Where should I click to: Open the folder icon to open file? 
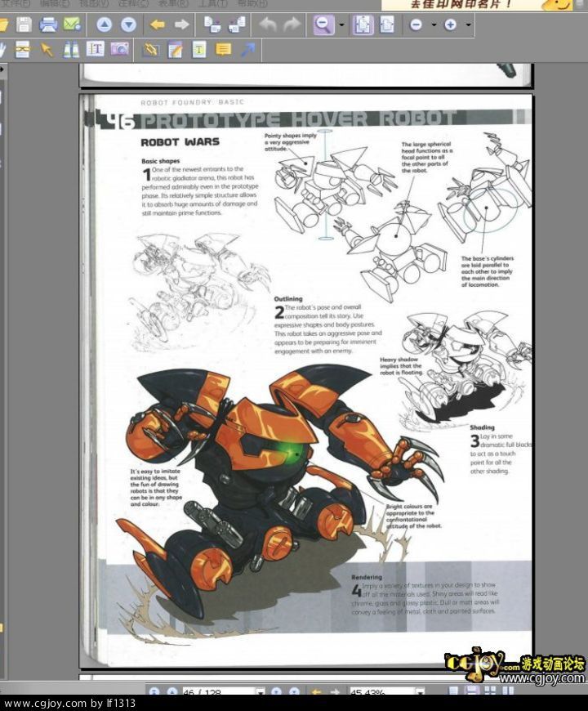coord(3,25)
